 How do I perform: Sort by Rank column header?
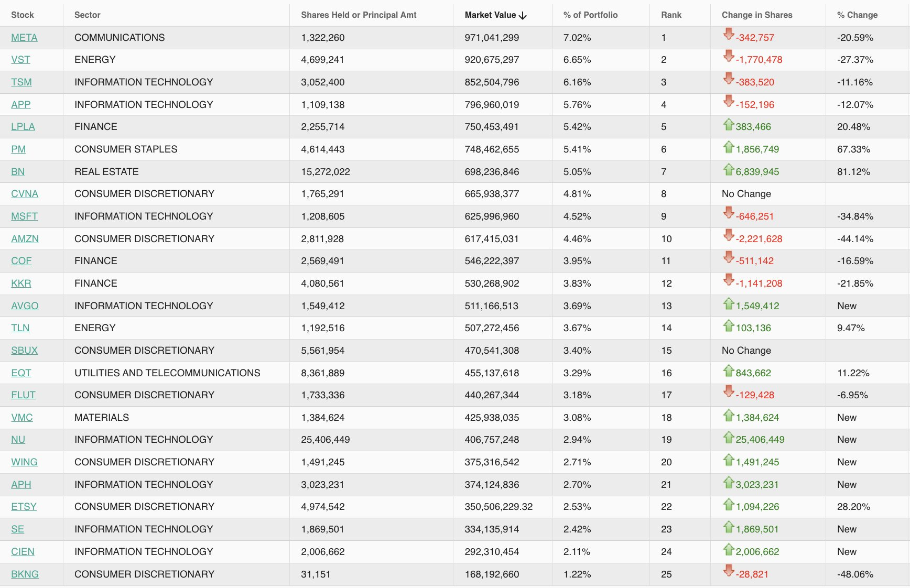671,15
